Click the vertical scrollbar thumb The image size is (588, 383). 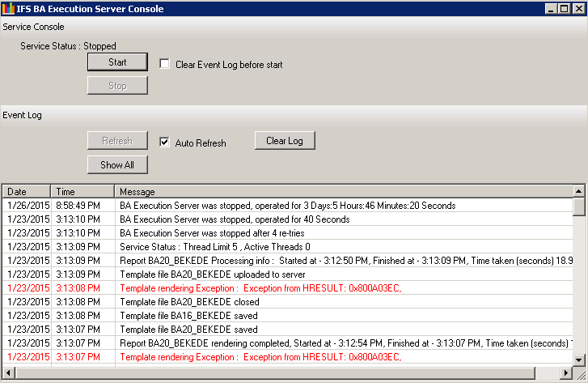tap(578, 207)
